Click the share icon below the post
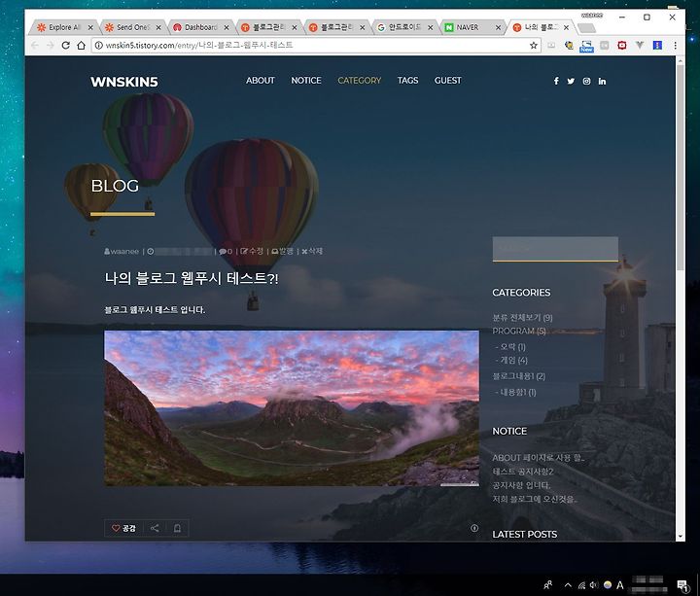700x596 pixels. (155, 528)
